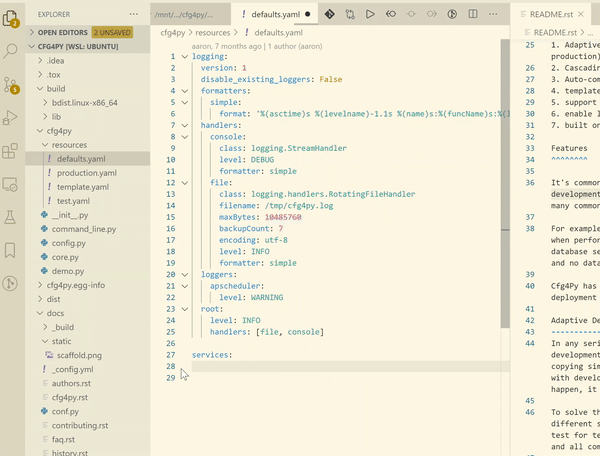Click Explorer more actions ellipsis
600x456 pixels.
pyautogui.click(x=134, y=14)
